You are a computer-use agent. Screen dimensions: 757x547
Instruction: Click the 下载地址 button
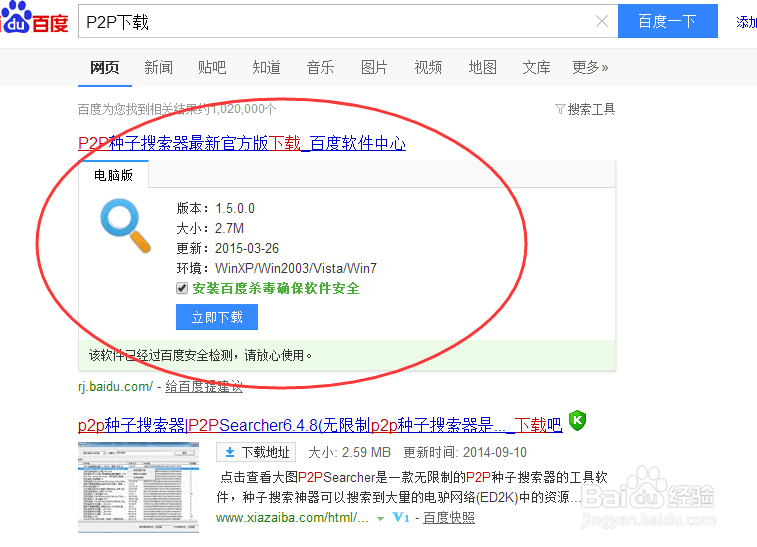[x=256, y=452]
